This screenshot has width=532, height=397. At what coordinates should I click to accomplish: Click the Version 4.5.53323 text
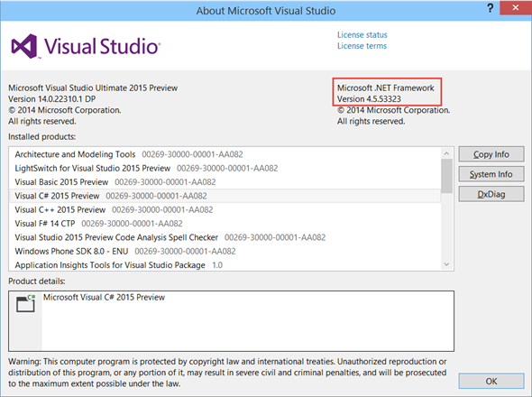click(369, 99)
